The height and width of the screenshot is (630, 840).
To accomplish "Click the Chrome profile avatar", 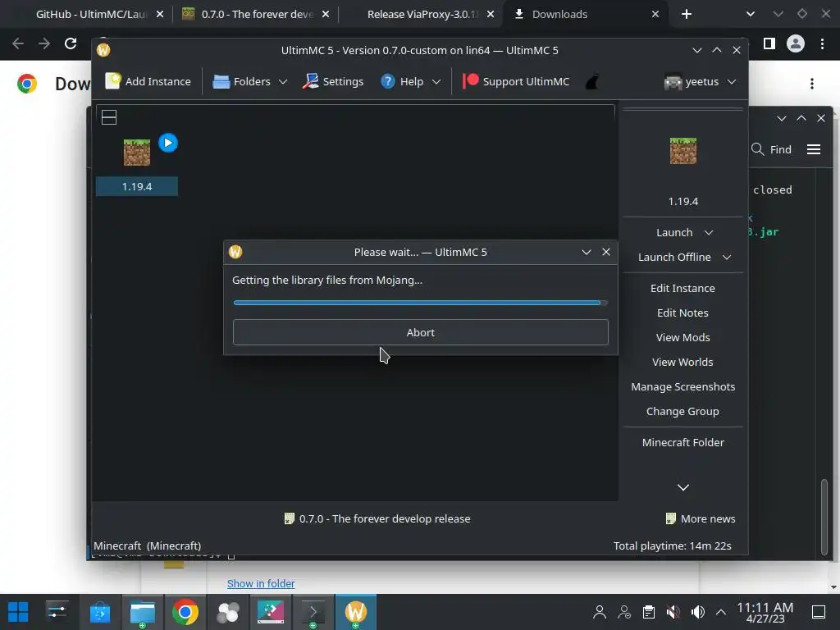I will coord(796,43).
